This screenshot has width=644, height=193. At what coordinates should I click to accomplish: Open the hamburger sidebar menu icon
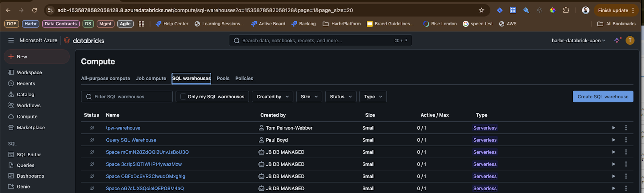[x=11, y=40]
